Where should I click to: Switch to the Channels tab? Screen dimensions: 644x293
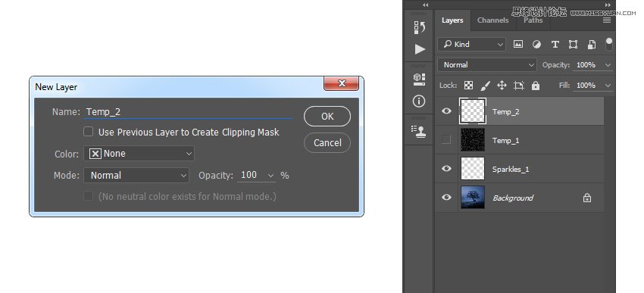tap(493, 20)
